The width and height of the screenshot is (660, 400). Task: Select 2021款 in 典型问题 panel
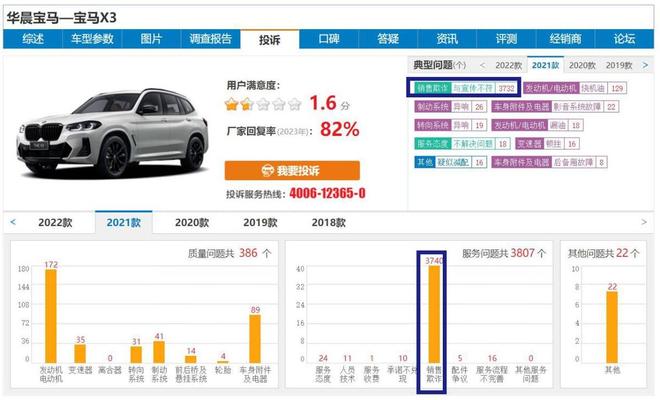[546, 65]
